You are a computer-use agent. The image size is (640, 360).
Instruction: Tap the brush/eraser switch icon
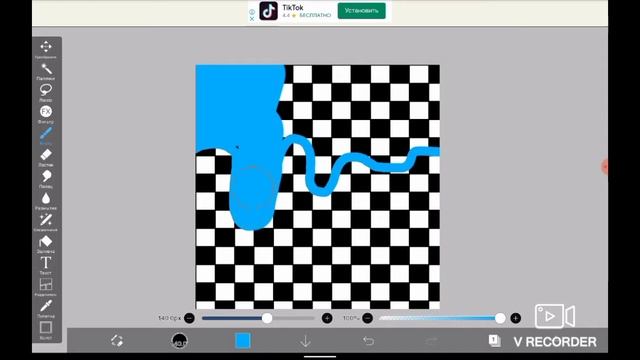pyautogui.click(x=117, y=340)
